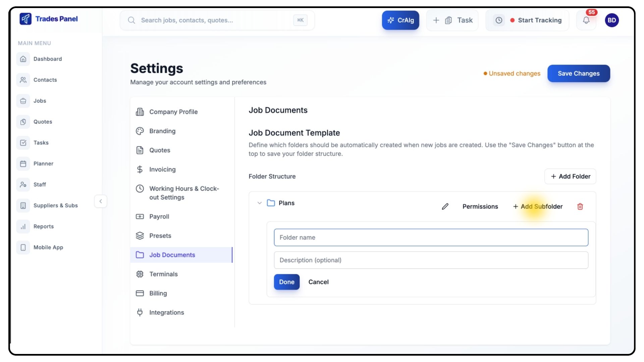644x362 pixels.
Task: Open the Integrations settings section
Action: (x=167, y=312)
